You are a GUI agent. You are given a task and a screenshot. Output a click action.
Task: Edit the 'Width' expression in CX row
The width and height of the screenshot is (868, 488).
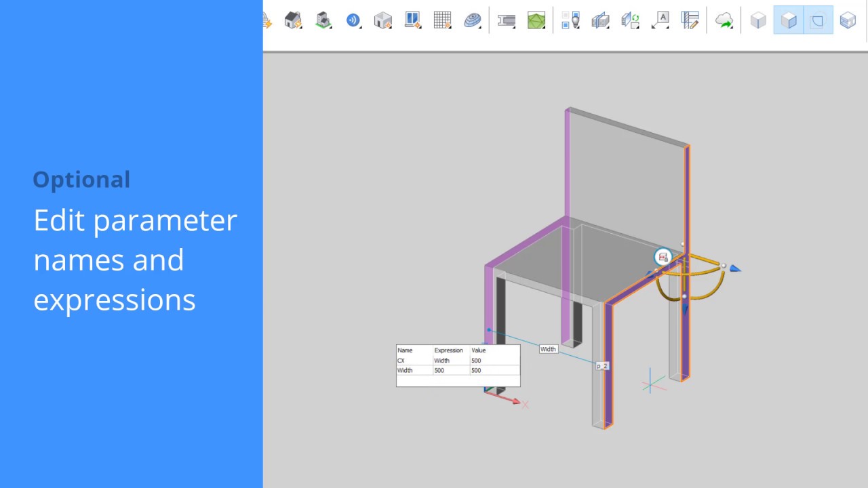point(451,361)
